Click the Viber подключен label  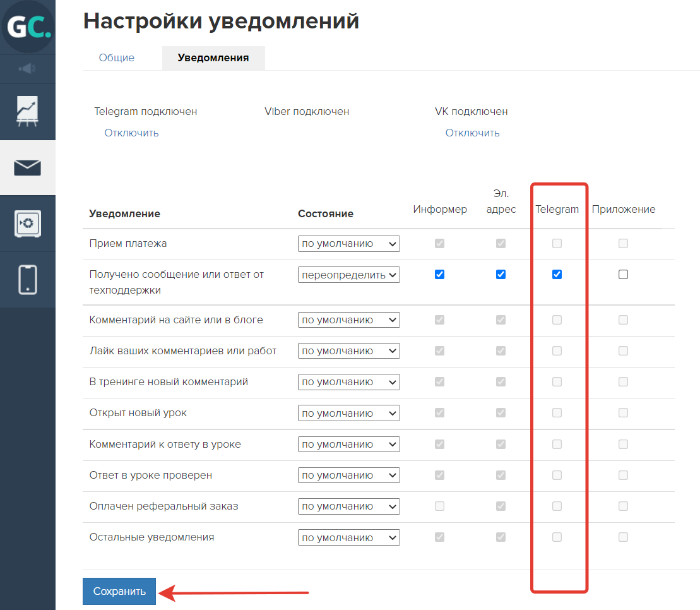307,111
